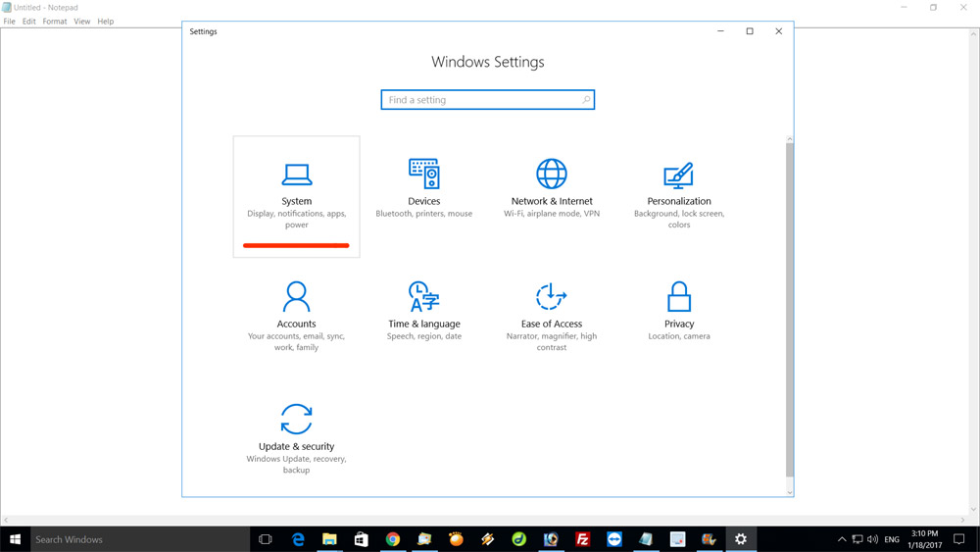Click the Search Windows taskbar box
Viewport: 980px width, 552px height.
[140, 539]
